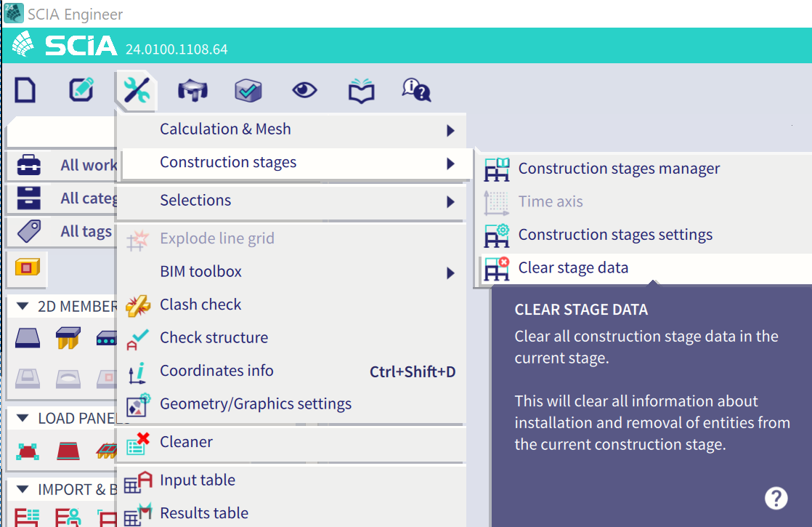Click the open book Libraries icon
812x527 pixels.
click(x=361, y=90)
